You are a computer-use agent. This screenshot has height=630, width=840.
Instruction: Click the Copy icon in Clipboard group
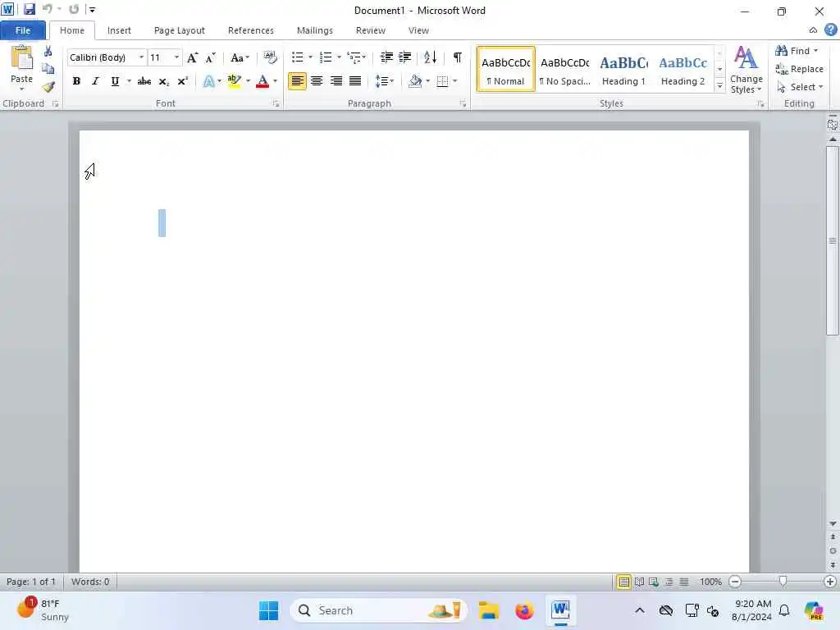48,69
